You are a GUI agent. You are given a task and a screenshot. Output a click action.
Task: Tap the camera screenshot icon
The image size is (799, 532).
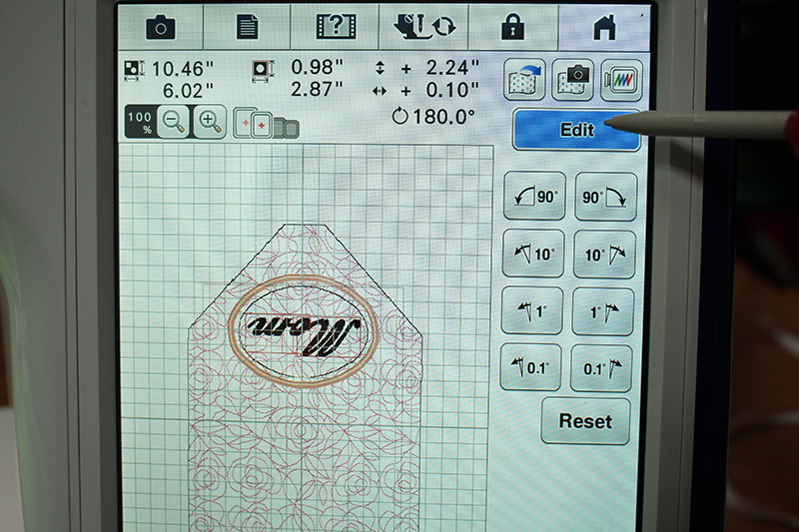(x=161, y=27)
